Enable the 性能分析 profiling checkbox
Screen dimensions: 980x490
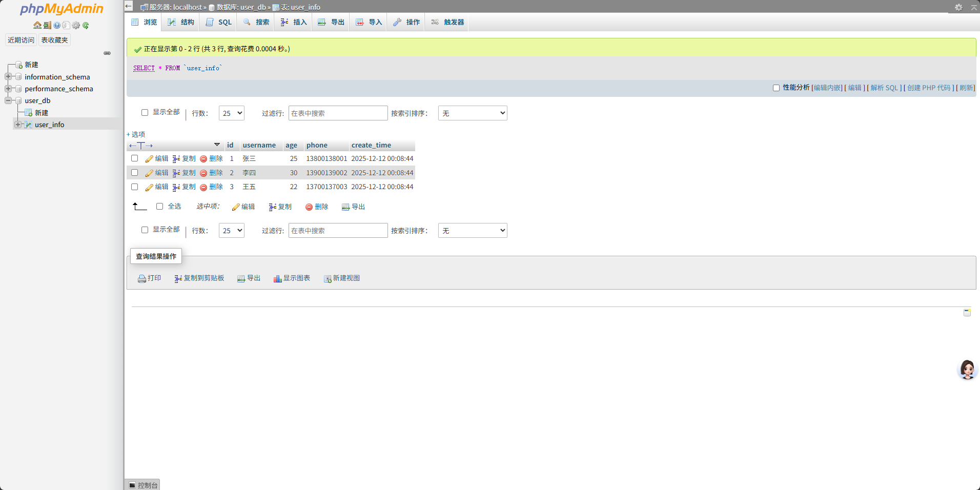pos(776,88)
